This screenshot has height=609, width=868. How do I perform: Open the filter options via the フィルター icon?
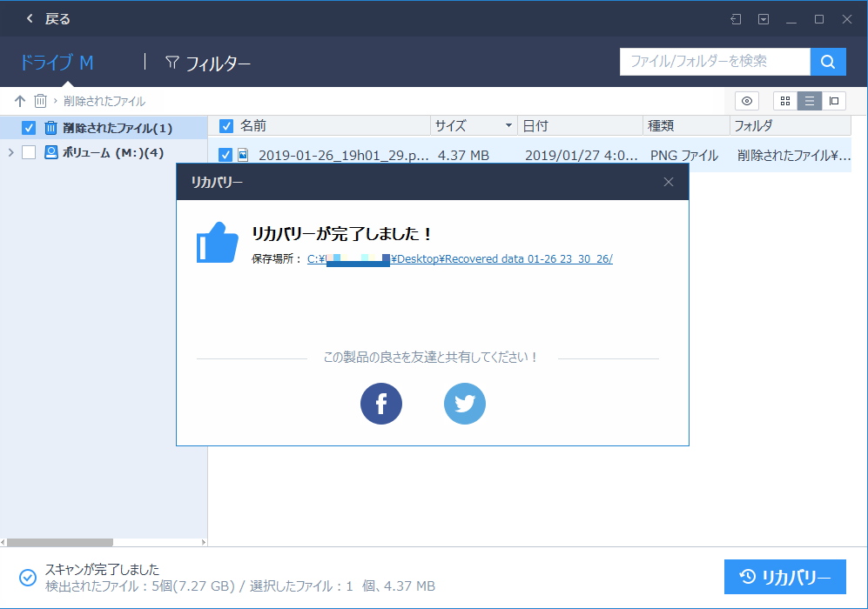(x=172, y=62)
